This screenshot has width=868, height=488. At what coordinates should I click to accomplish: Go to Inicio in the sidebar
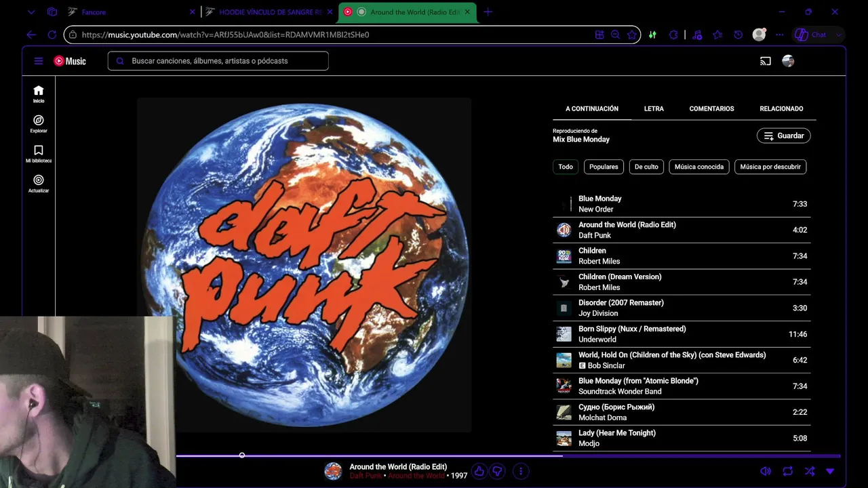[39, 94]
